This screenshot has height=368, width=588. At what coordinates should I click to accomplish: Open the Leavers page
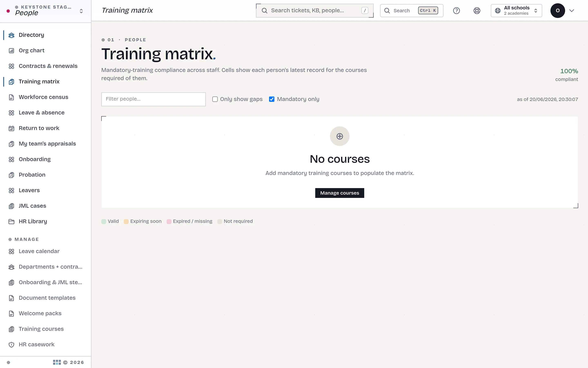point(29,191)
